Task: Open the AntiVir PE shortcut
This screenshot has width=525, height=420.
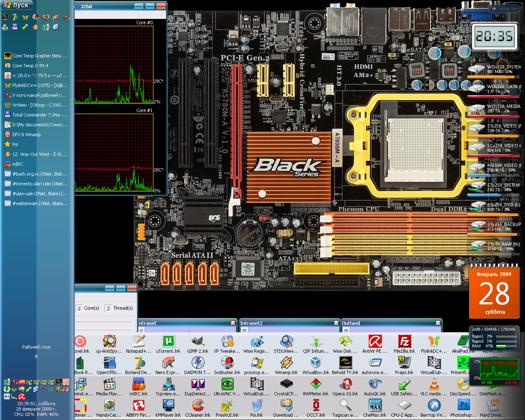Action: coord(375,341)
